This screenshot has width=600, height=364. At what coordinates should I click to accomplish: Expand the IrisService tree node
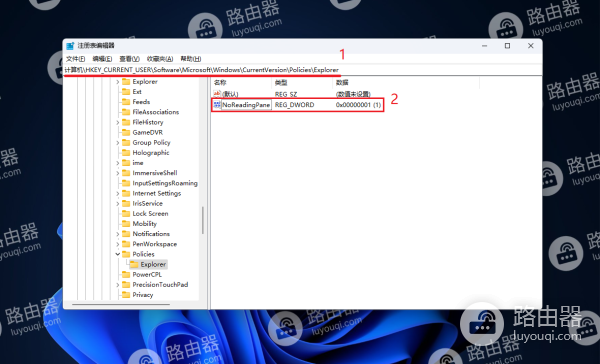click(117, 203)
